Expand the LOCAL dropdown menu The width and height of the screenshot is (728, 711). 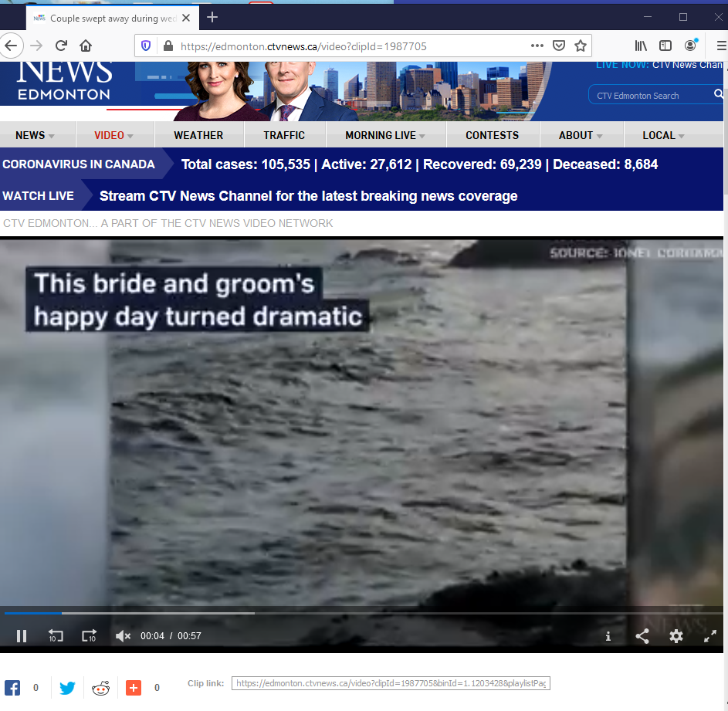tap(662, 134)
